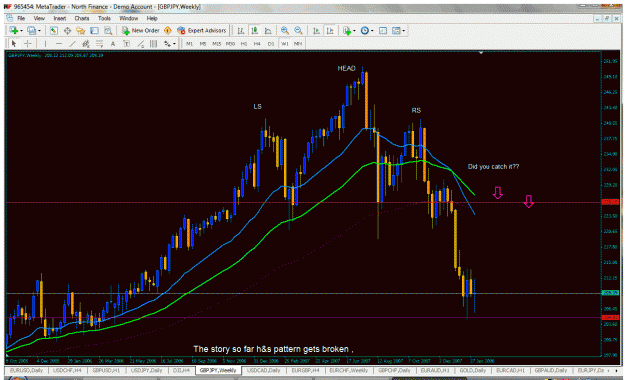
Task: Switch to candlestick chart display
Action: tap(254, 30)
